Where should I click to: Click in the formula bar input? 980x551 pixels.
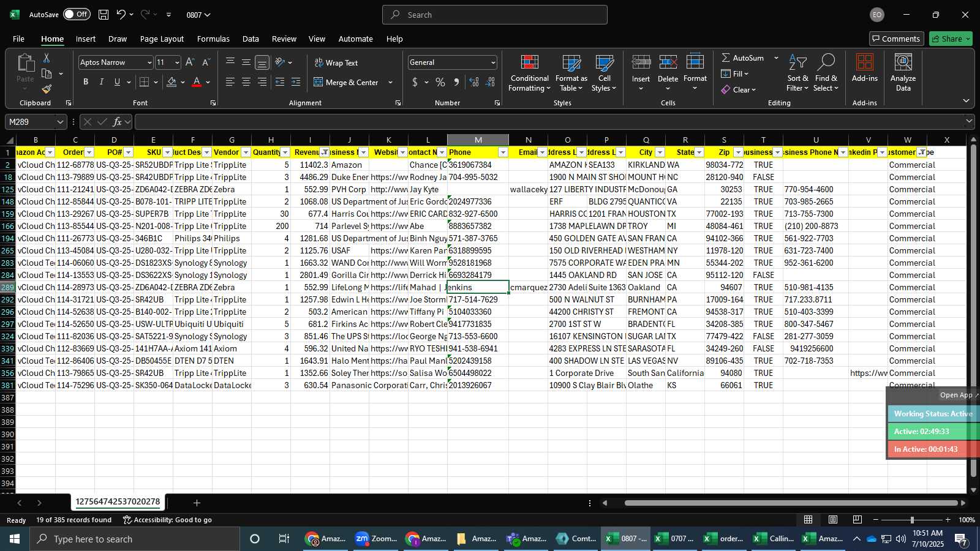tap(549, 122)
